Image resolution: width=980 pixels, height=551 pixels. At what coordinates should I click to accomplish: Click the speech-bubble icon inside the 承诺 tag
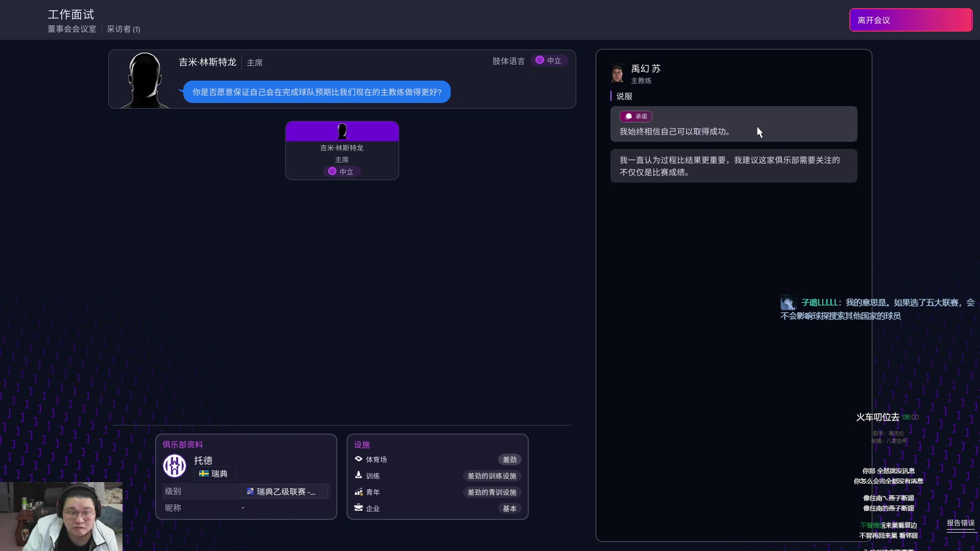click(628, 116)
